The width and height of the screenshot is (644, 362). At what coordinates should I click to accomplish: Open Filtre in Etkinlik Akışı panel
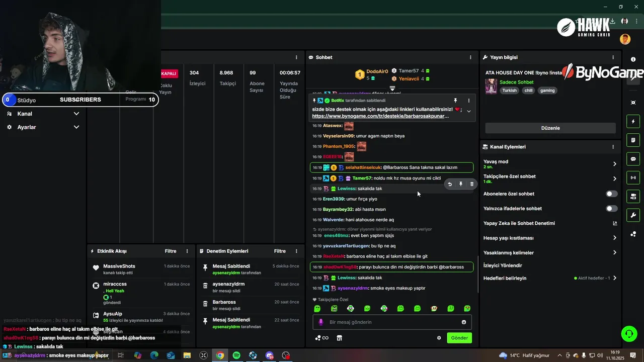point(171,251)
